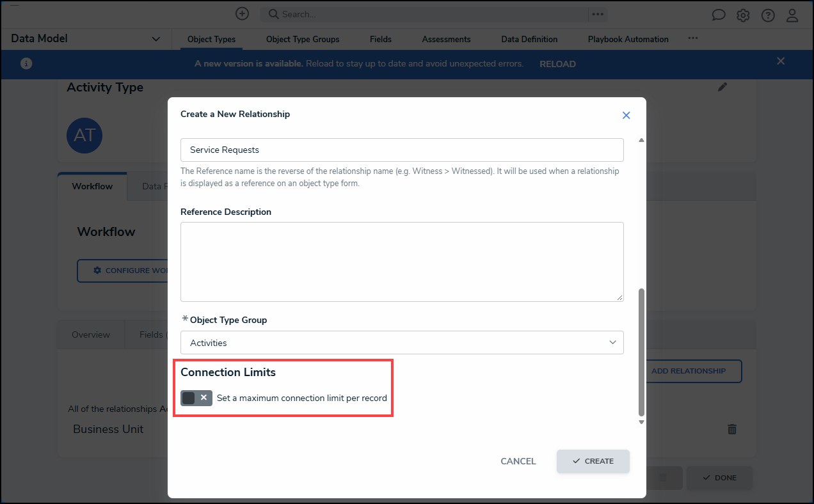Click the pencil edit icon for Activity Type
Viewport: 814px width, 504px height.
pos(722,87)
